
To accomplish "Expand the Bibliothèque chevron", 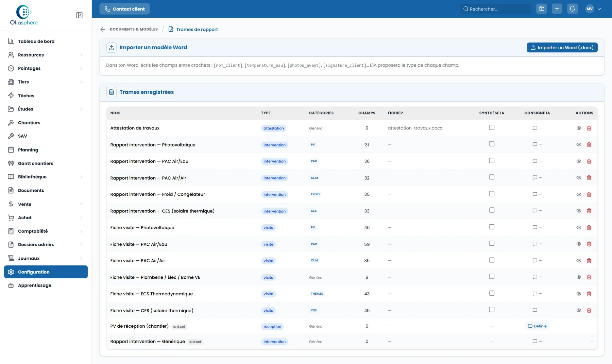I will point(81,177).
